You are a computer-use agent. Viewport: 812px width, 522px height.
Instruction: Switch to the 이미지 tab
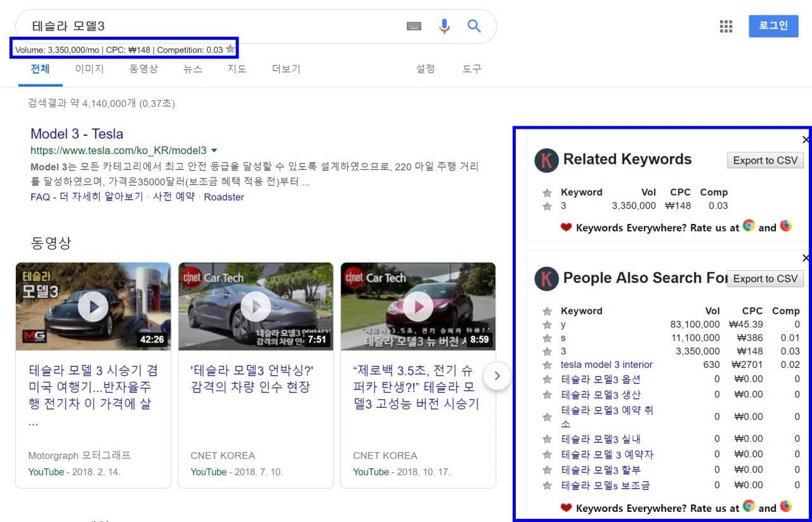(89, 69)
